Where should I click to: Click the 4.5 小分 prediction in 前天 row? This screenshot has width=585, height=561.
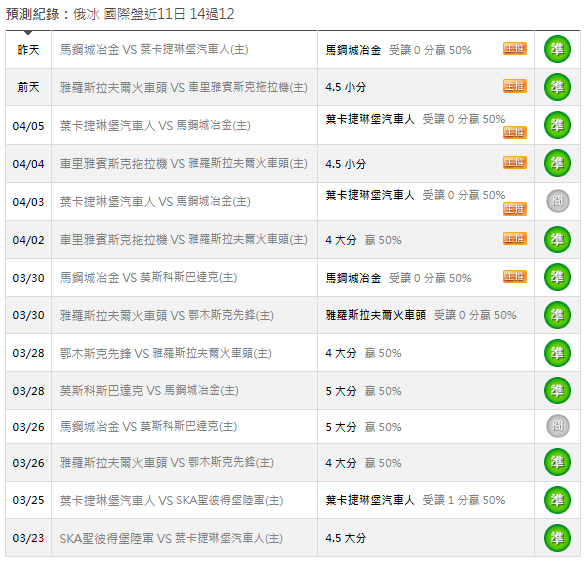[x=345, y=87]
